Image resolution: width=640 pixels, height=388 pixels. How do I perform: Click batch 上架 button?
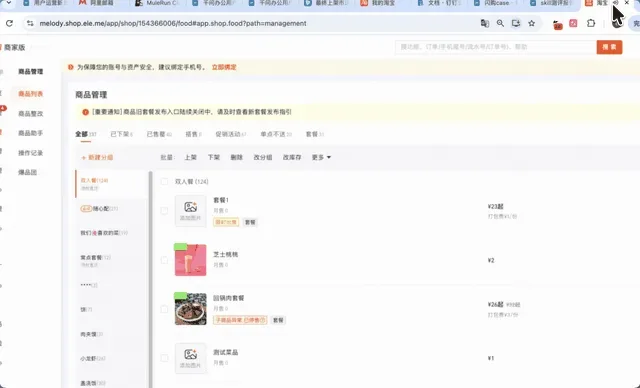(191, 157)
